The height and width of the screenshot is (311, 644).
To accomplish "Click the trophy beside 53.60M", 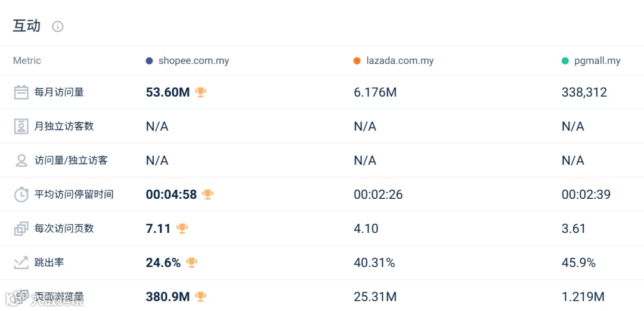I will tap(201, 92).
